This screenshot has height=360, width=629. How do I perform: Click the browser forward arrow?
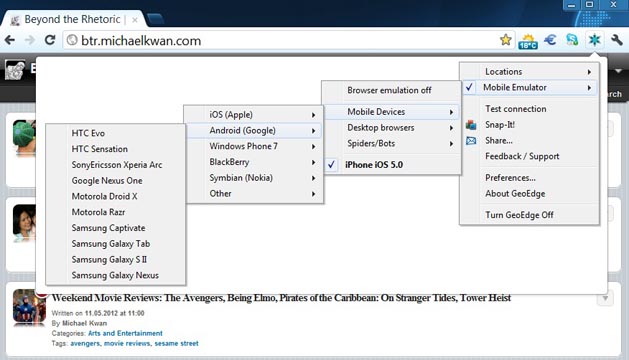pyautogui.click(x=30, y=40)
